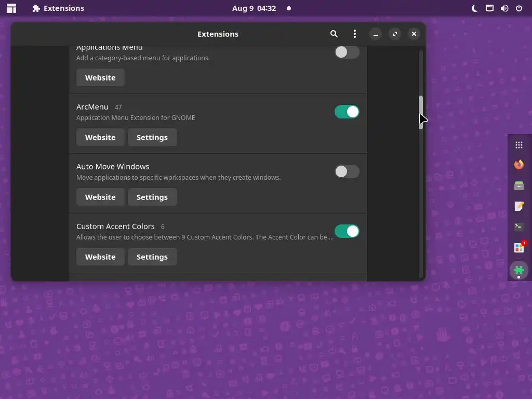Click the Auto Move Windows description text
The width and height of the screenshot is (532, 399).
179,178
